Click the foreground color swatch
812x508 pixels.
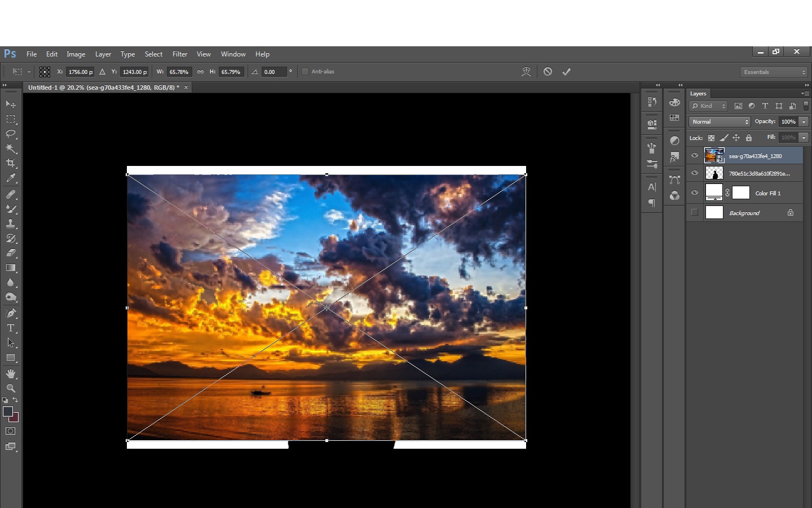click(x=8, y=411)
